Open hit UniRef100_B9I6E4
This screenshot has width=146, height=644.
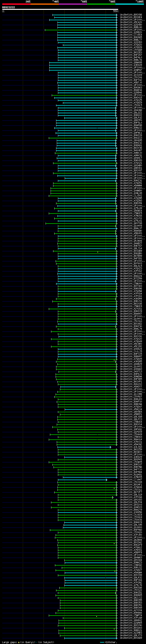tap(131, 17)
